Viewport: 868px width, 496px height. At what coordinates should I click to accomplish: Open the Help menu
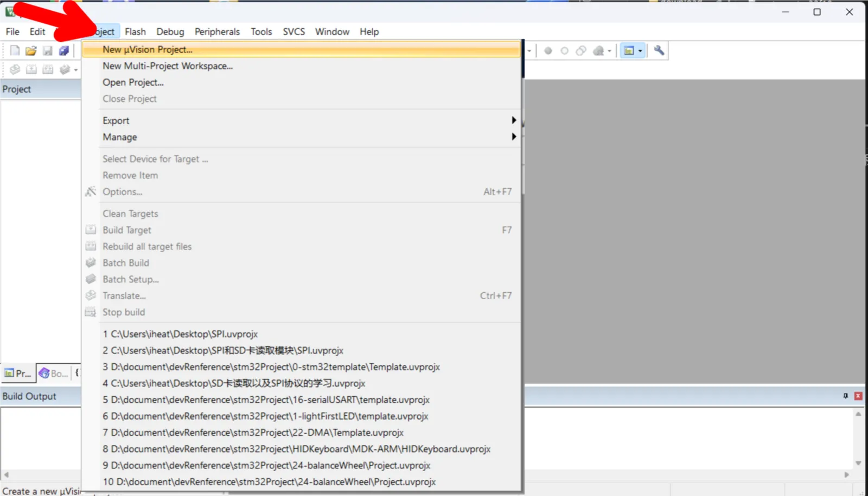tap(369, 31)
